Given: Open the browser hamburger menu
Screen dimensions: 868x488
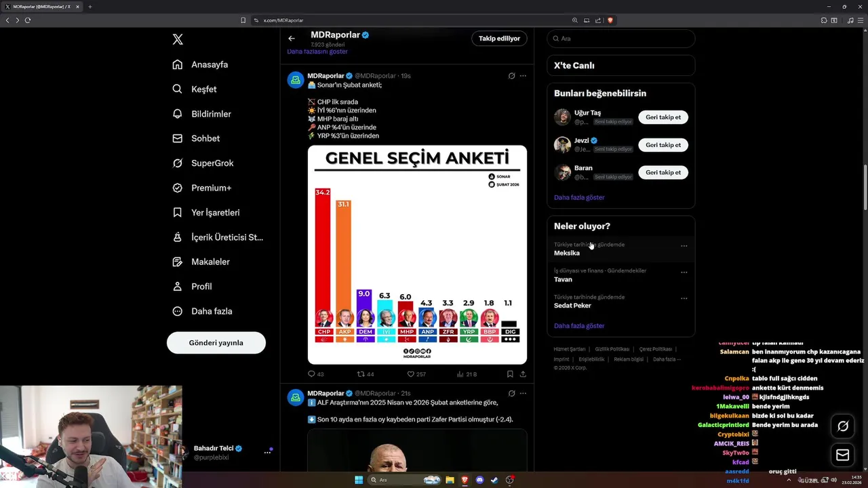Looking at the screenshot, I should [x=860, y=20].
